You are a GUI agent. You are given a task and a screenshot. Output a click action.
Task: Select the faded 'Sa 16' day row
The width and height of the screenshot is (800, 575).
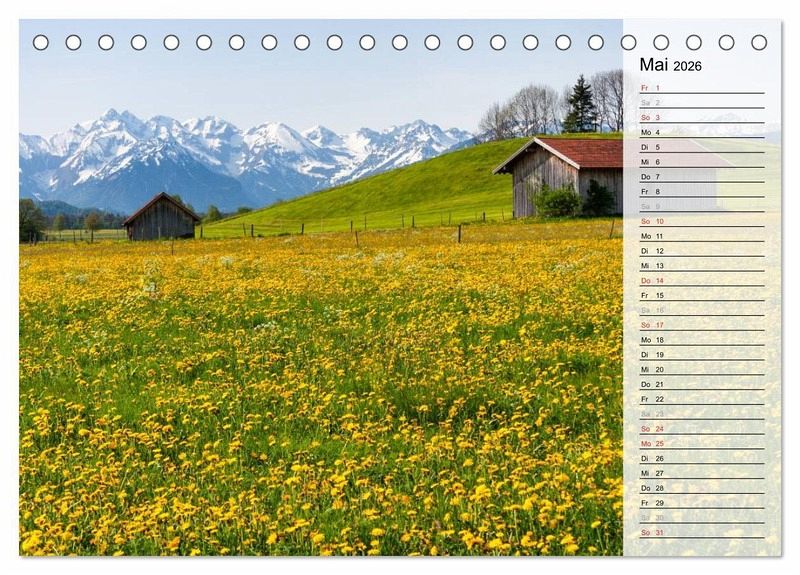point(702,310)
